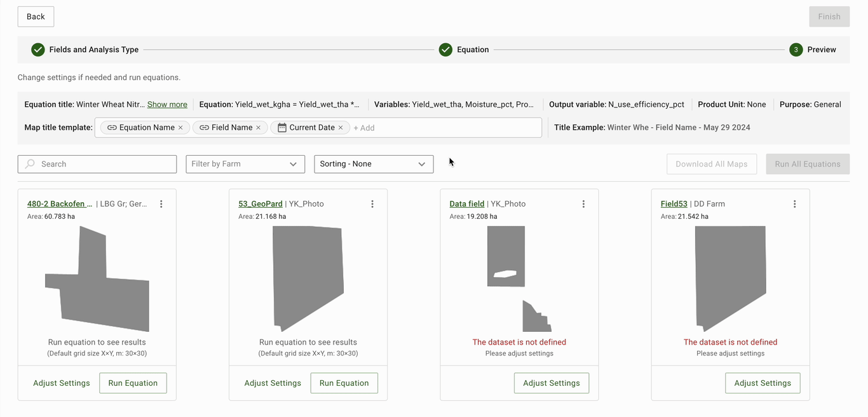Open the 480-2 Backofen field link
This screenshot has height=417, width=868.
point(60,204)
